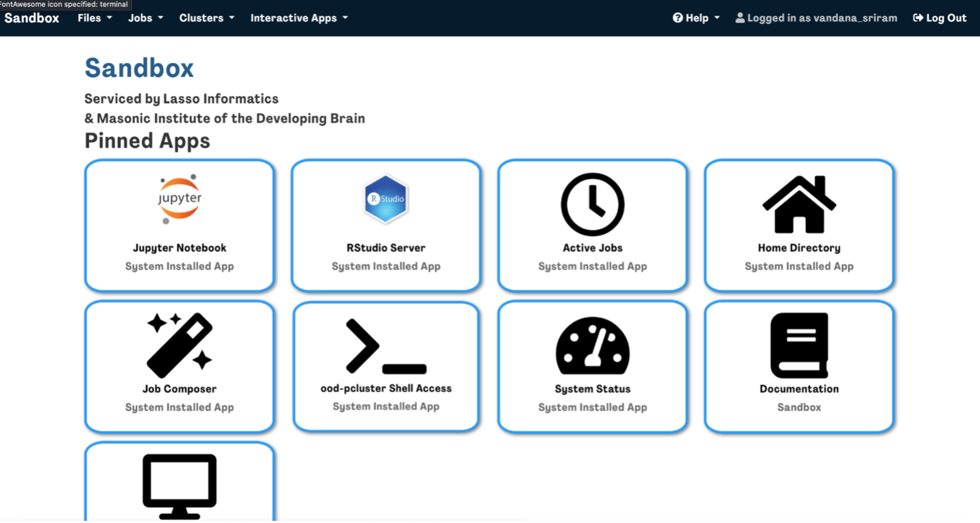980x523 pixels.
Task: Open the Jupyter Notebook logo icon
Action: pyautogui.click(x=180, y=199)
